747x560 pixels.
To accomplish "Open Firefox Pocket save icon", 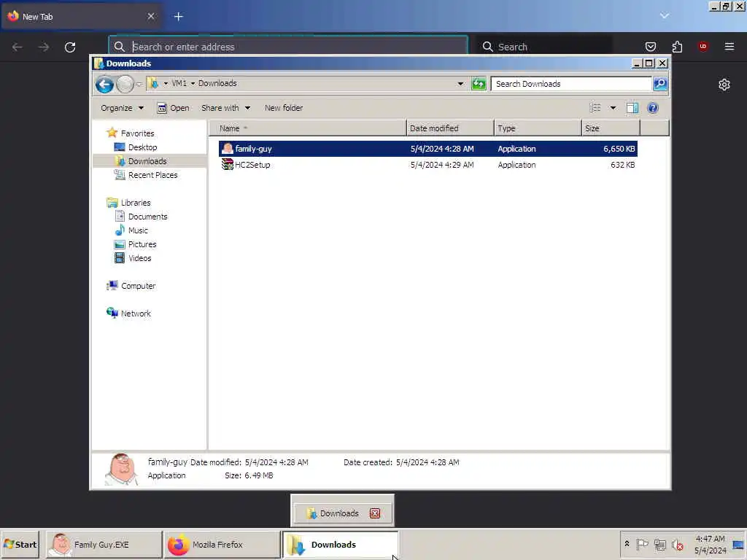I will click(650, 47).
